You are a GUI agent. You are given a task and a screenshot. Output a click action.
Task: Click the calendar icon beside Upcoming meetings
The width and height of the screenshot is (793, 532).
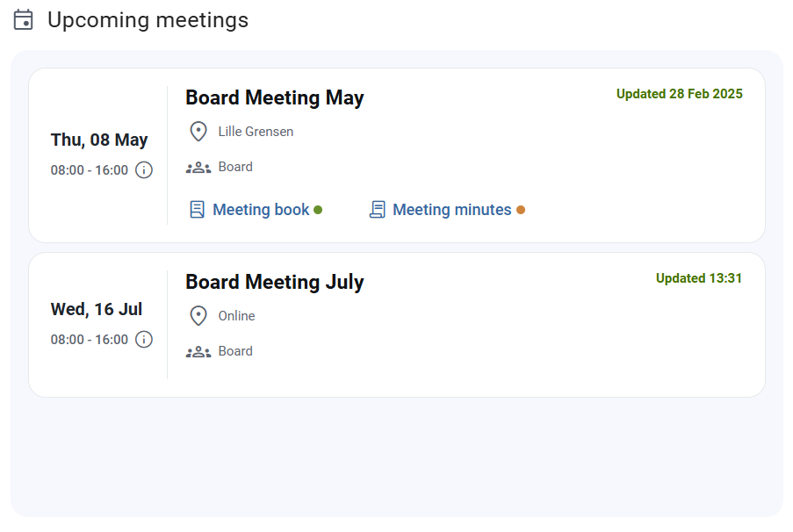pyautogui.click(x=23, y=20)
